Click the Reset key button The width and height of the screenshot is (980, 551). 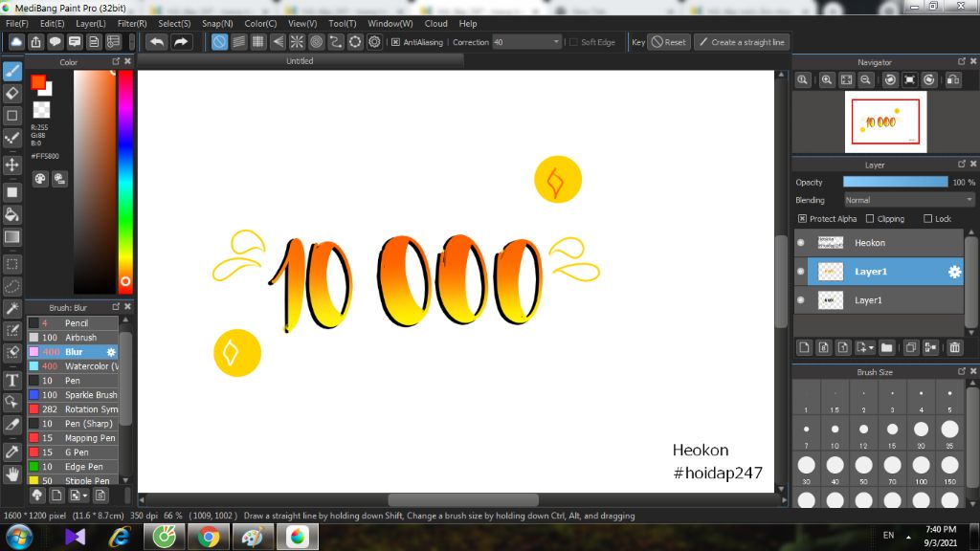point(668,42)
